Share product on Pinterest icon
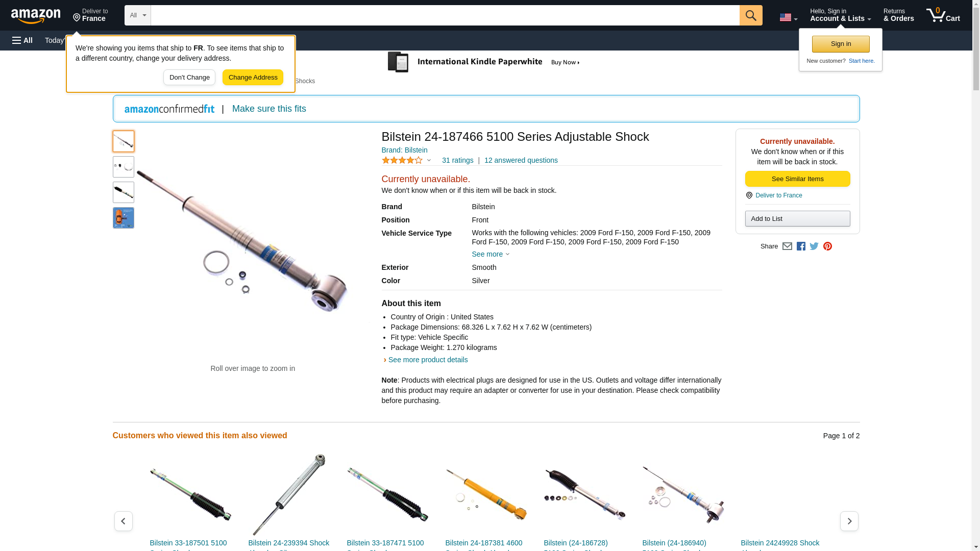The height and width of the screenshot is (551, 980). pos(827,246)
